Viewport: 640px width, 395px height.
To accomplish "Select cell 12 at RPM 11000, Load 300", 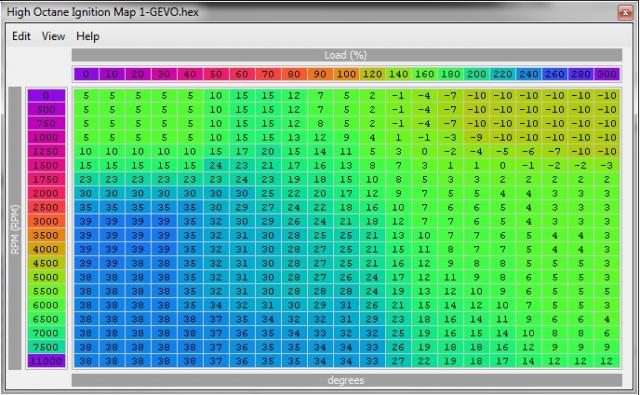I will pos(607,361).
